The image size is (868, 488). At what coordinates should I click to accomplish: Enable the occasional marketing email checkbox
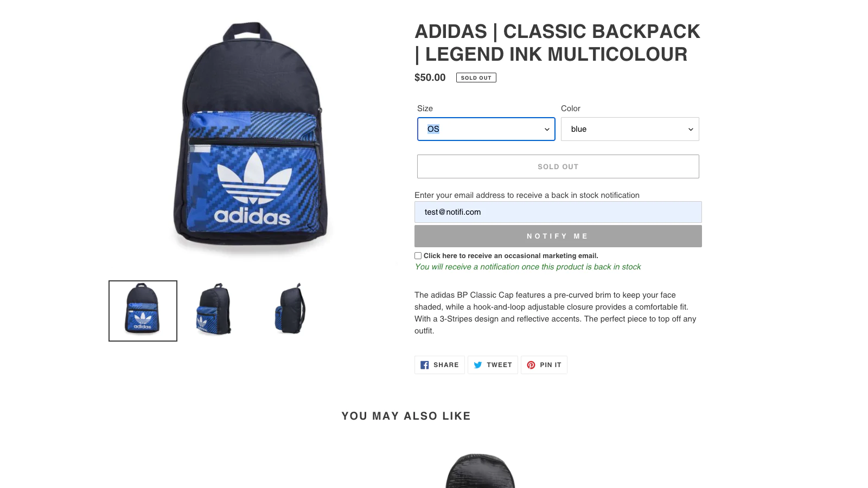pos(418,256)
